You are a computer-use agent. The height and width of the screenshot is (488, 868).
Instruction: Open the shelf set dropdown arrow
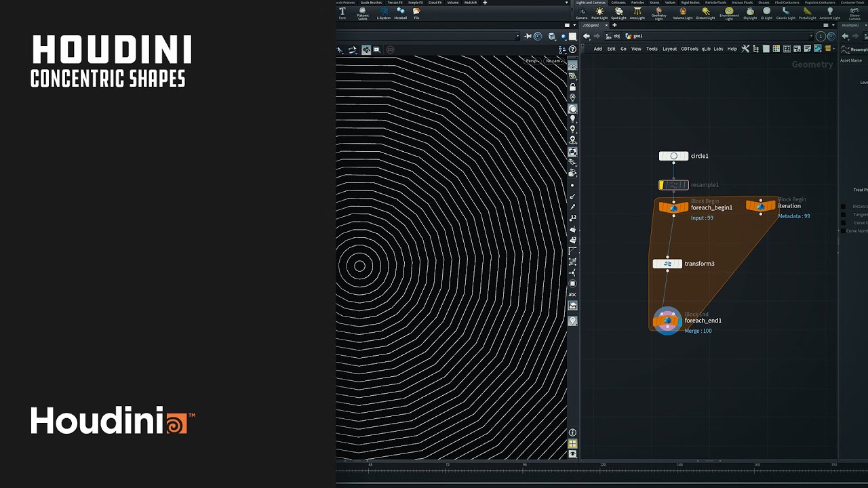(566, 3)
